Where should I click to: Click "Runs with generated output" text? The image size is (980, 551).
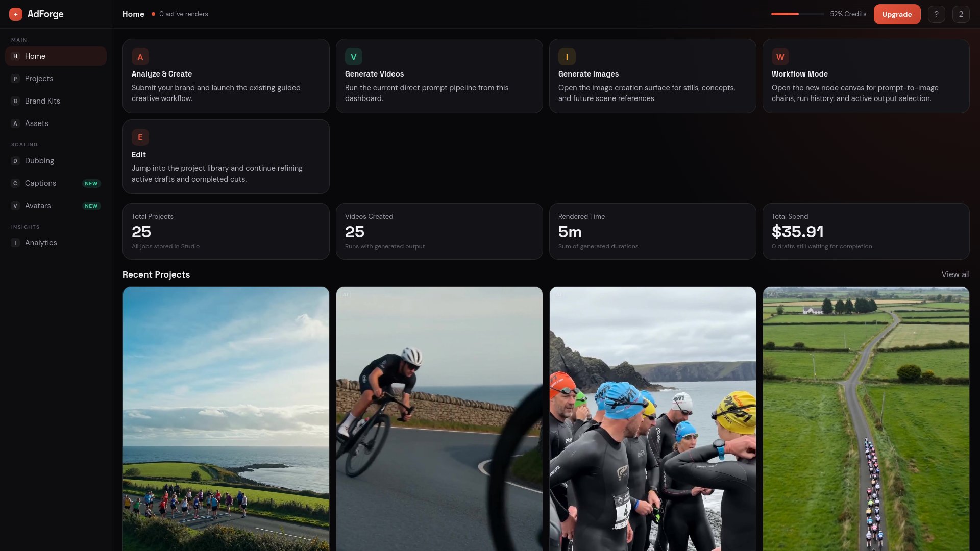[x=385, y=246]
